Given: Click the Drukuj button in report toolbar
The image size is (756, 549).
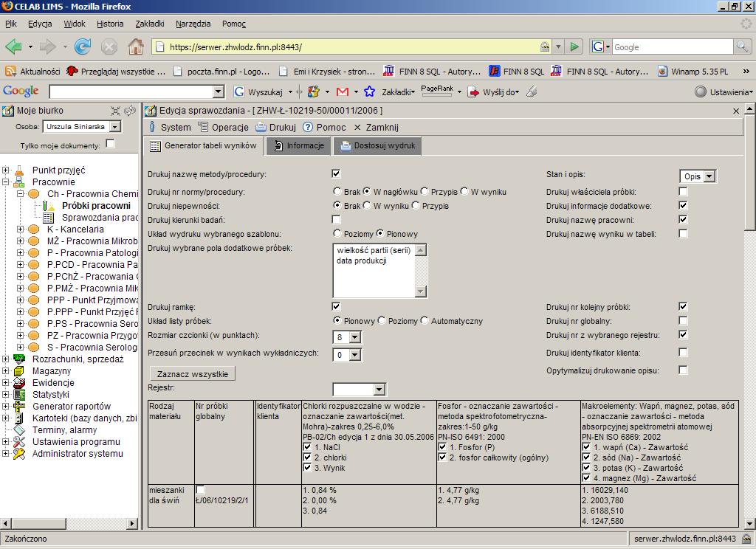Looking at the screenshot, I should coord(276,127).
